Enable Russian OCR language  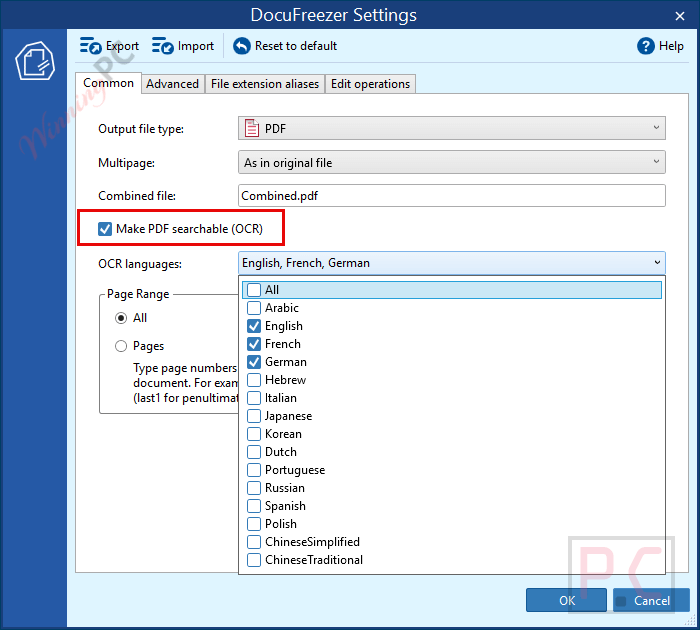[254, 488]
